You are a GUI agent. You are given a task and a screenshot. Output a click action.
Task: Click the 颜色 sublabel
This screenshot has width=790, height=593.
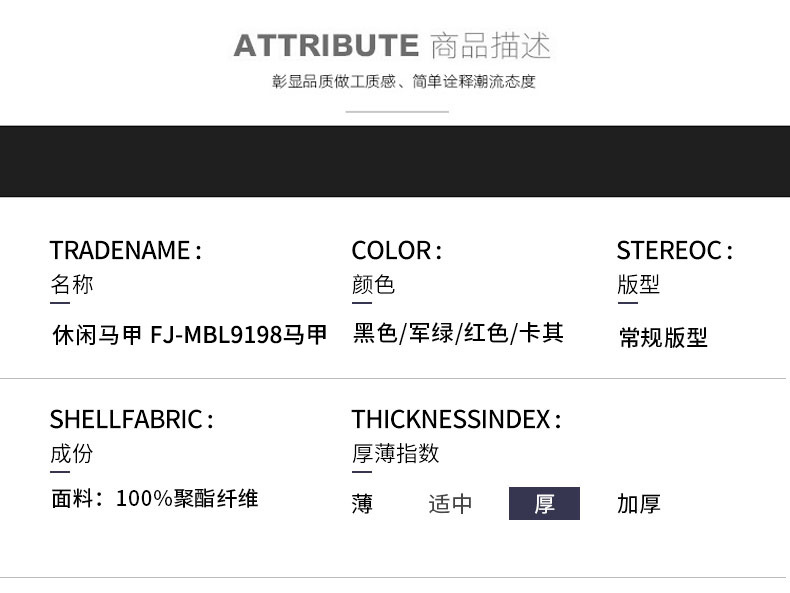coord(373,284)
